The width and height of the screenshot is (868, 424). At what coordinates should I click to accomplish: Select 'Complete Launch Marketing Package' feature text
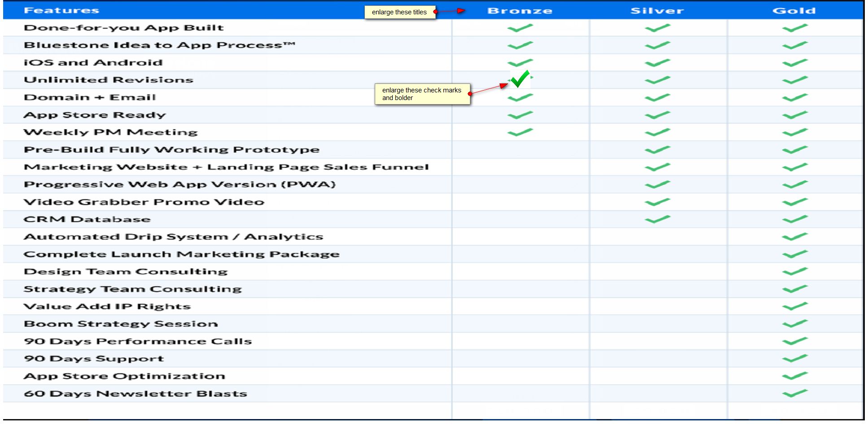tap(182, 254)
